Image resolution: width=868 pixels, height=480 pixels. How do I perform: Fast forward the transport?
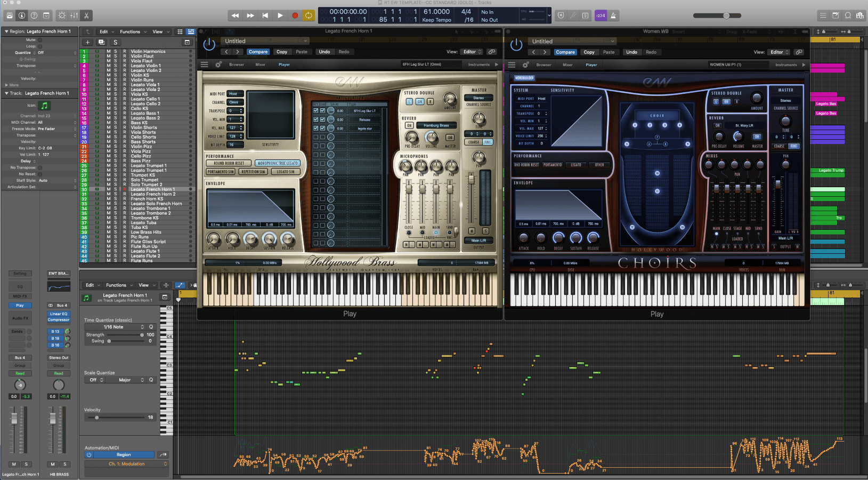point(250,15)
